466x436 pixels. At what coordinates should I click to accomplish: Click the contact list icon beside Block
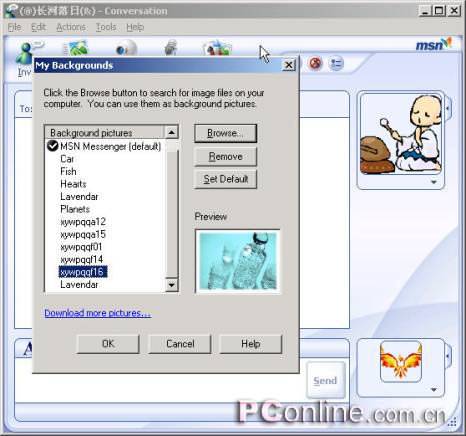(336, 63)
